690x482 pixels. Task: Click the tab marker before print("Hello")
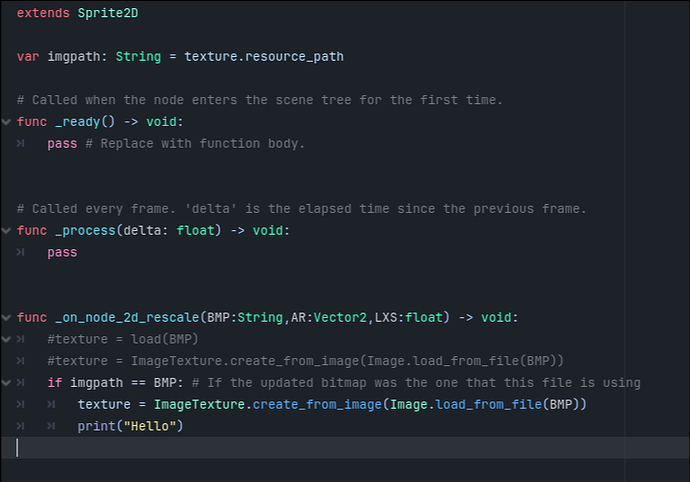tap(51, 426)
